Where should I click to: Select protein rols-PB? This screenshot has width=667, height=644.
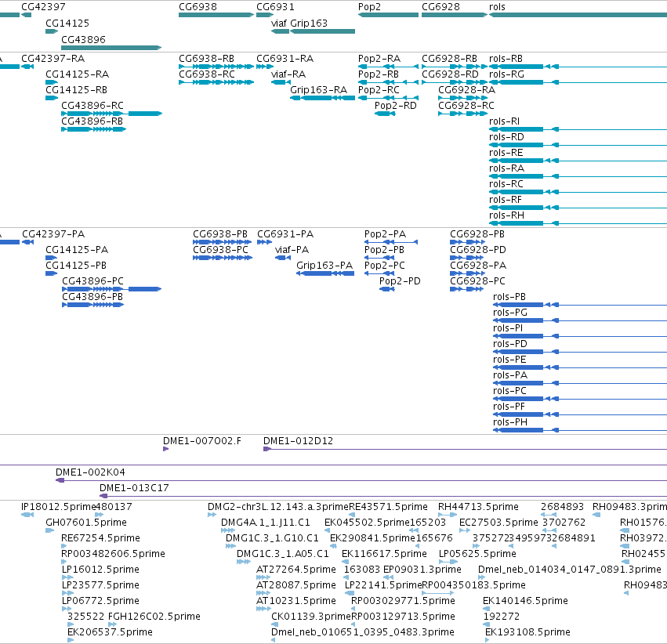tap(580, 305)
